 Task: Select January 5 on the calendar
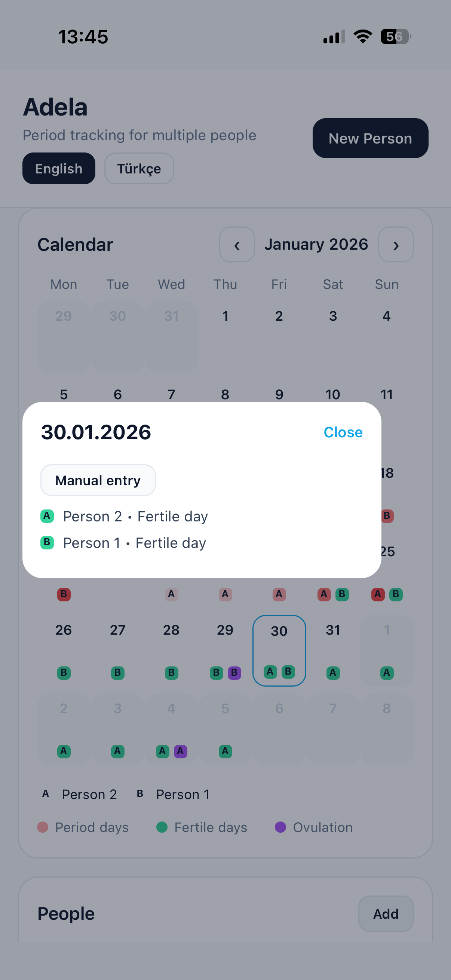(64, 395)
